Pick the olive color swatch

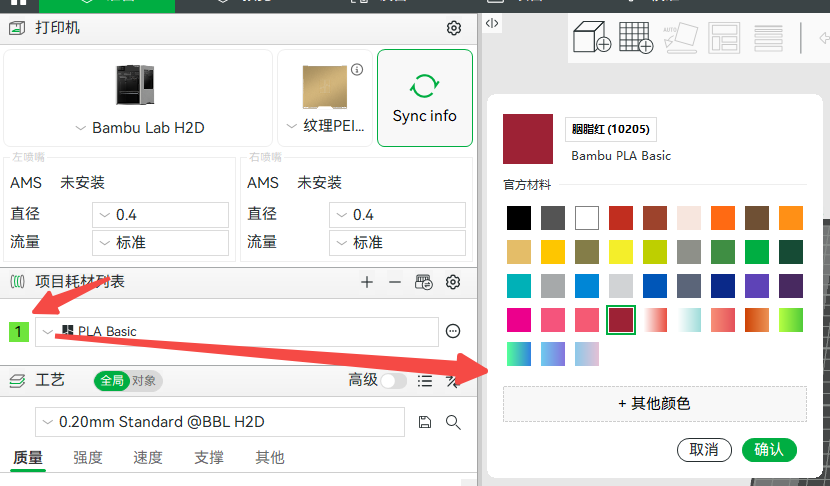click(587, 252)
